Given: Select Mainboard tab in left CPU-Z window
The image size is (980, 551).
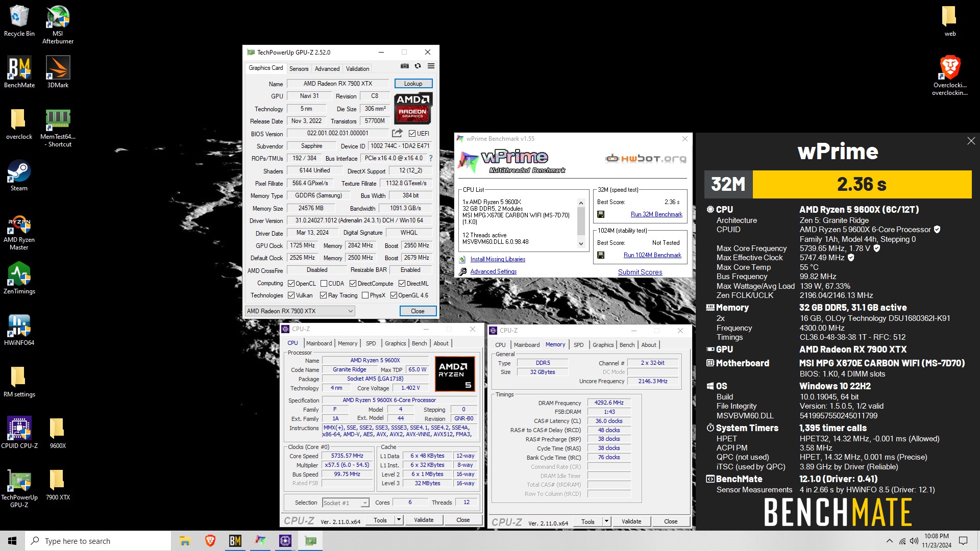Looking at the screenshot, I should point(319,343).
